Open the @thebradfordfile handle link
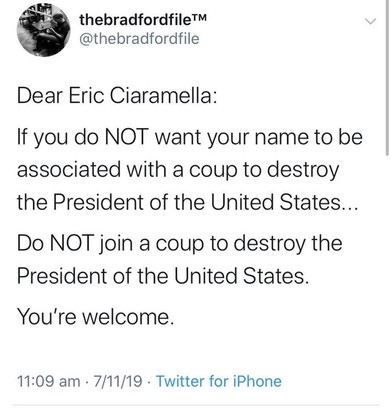Viewport: 392px width, 408px height. pyautogui.click(x=139, y=39)
